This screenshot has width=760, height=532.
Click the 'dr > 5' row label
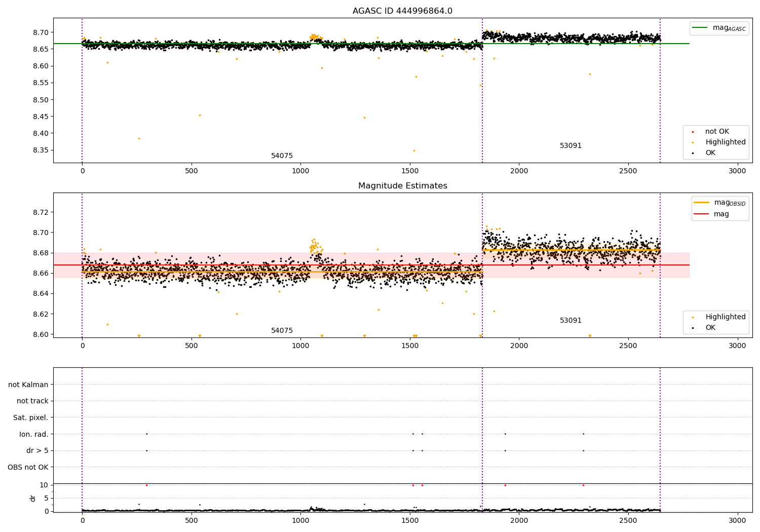point(37,451)
